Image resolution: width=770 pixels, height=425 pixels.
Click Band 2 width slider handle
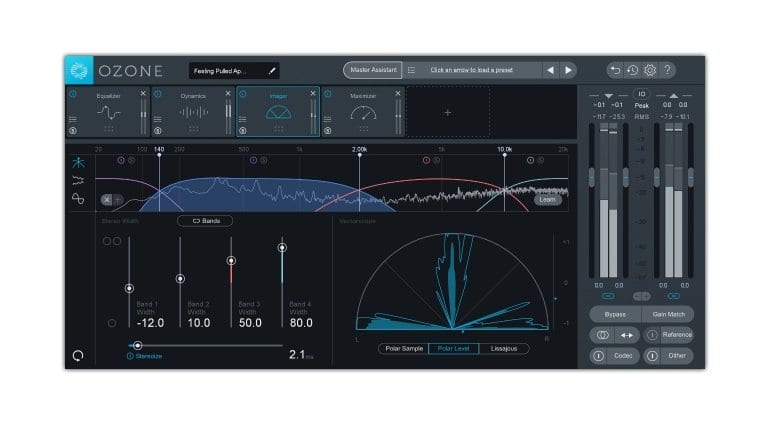pyautogui.click(x=180, y=279)
